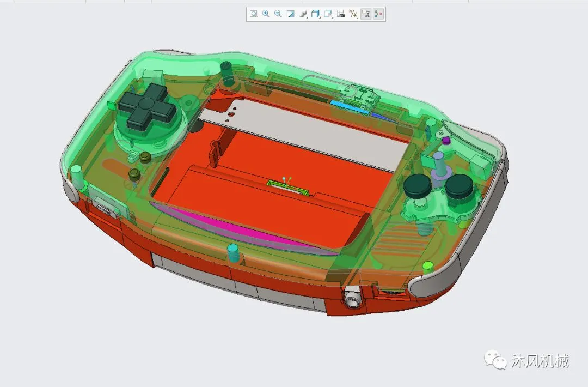Open the View Manager icon
588x387 pixels.
[x=328, y=14]
